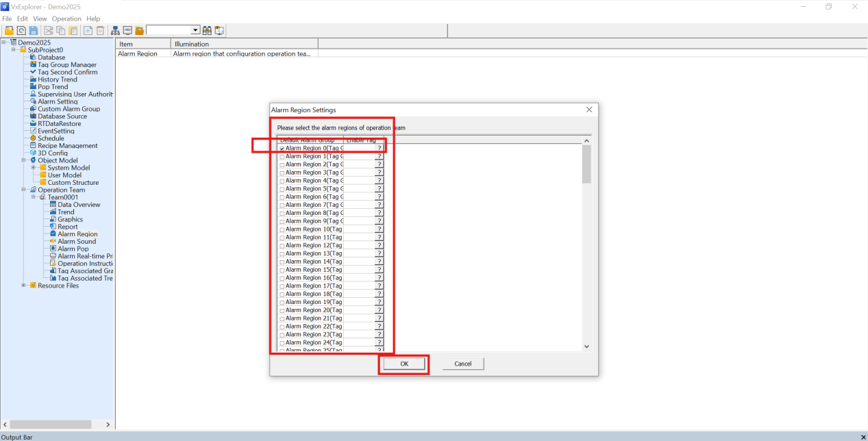Check Alarm Region 24 checkbox

282,343
